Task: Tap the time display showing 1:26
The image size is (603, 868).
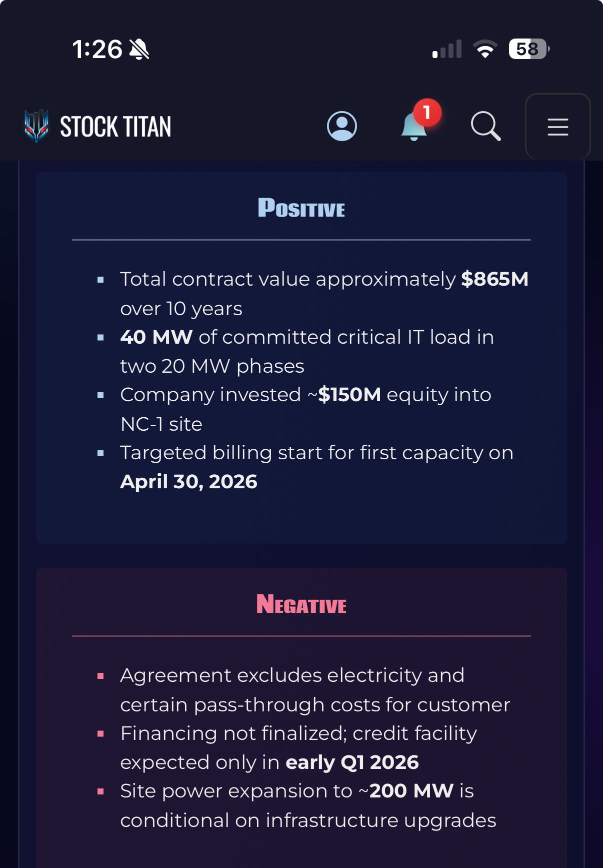Action: tap(98, 48)
